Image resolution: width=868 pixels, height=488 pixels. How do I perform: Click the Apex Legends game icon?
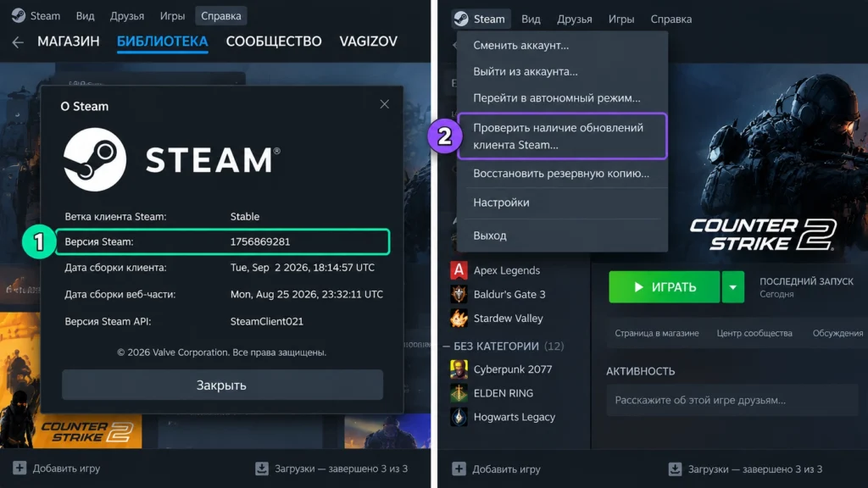[x=459, y=270]
